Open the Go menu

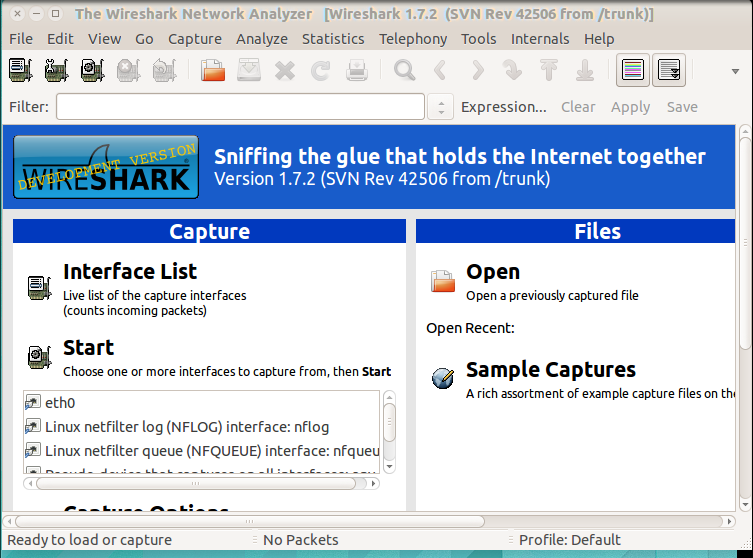pos(144,39)
